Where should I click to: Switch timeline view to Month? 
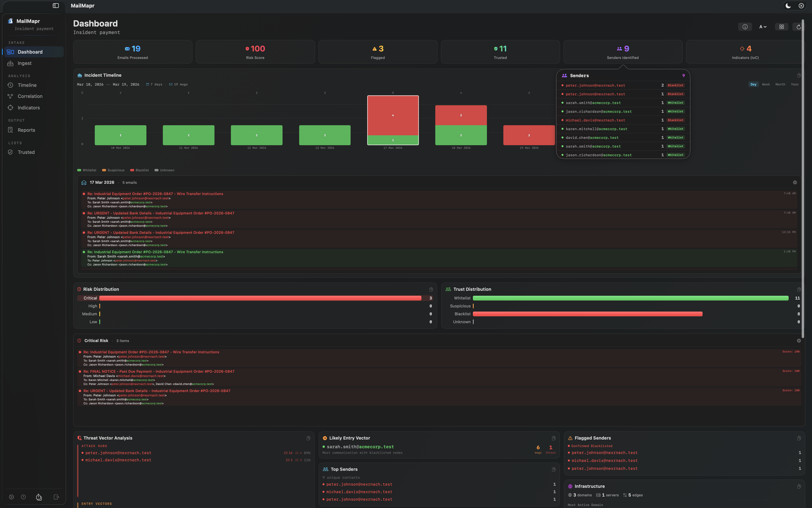pyautogui.click(x=780, y=84)
